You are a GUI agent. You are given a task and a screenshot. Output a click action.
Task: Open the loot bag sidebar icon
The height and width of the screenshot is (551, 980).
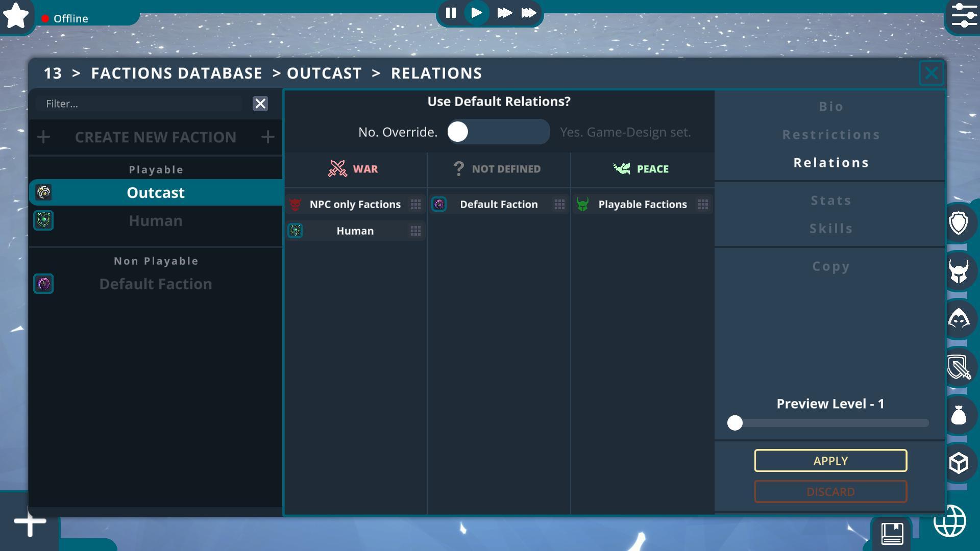click(959, 415)
